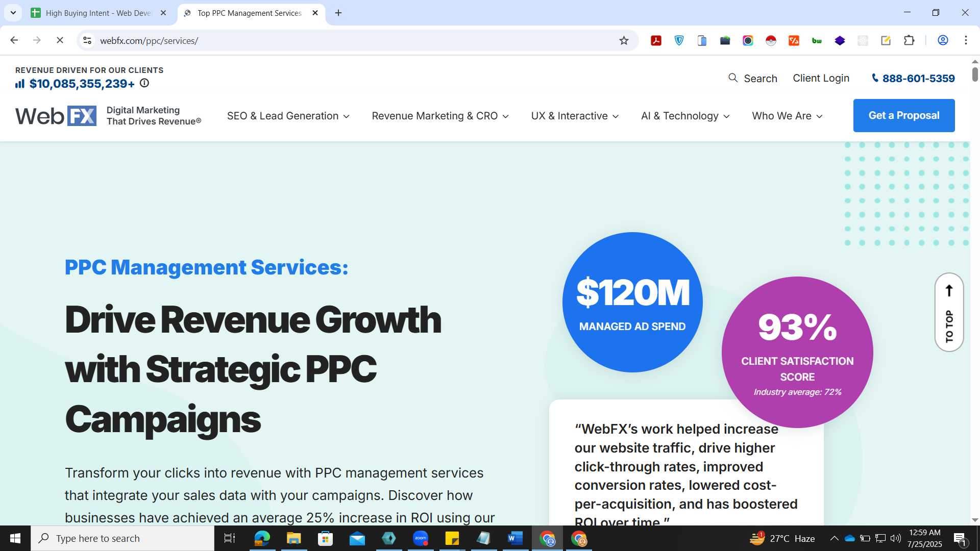Open site information icon in address bar

pos(87,40)
